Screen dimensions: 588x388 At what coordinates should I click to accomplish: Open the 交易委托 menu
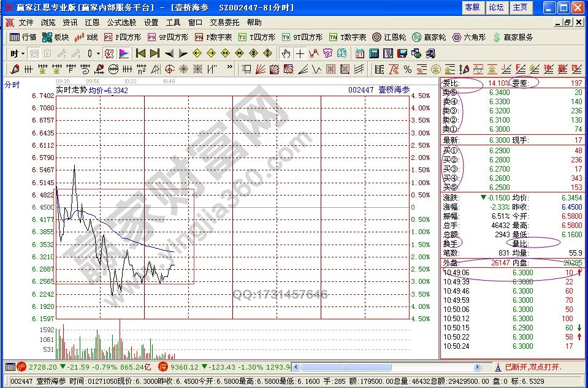pos(224,22)
